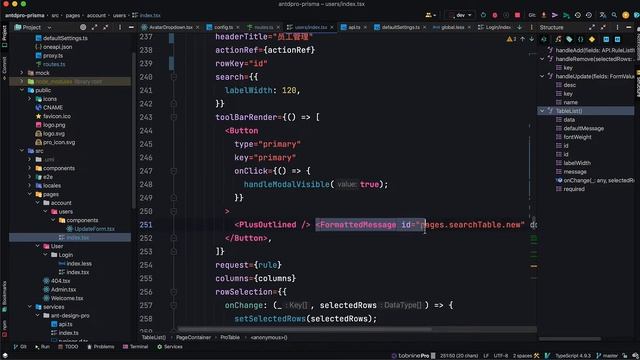Open the Services tool window button
Viewport: 640px width, 360px height.
170,347
